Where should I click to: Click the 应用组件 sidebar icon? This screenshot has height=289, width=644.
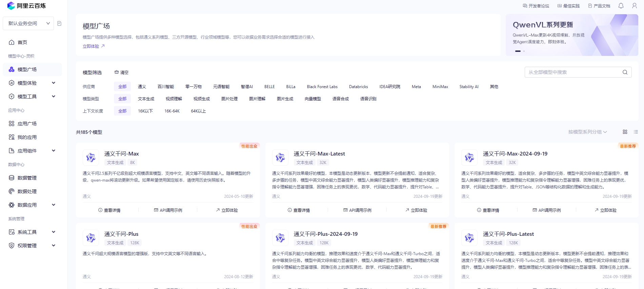tap(12, 151)
